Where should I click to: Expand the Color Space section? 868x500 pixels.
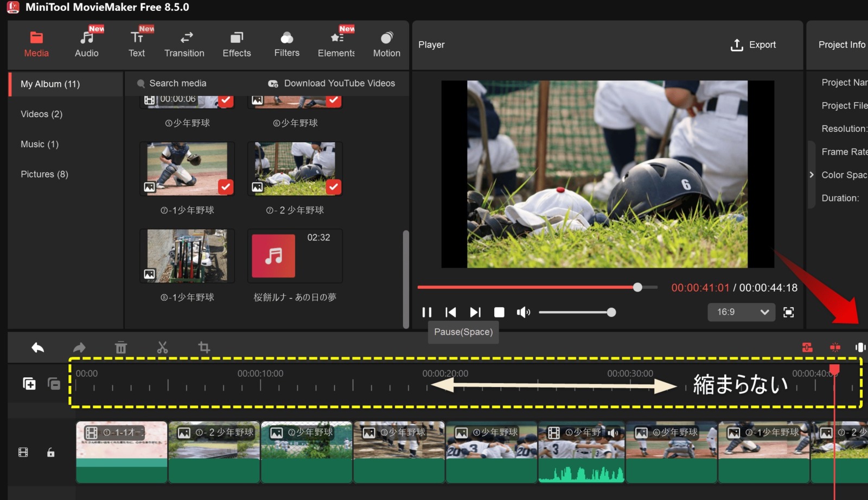(x=812, y=175)
